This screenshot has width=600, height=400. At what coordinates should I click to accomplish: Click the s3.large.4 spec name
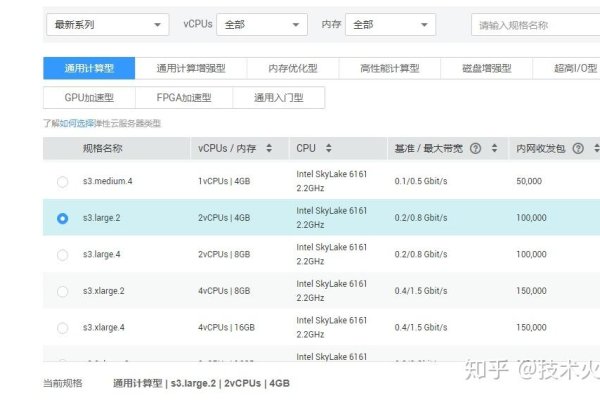point(101,254)
